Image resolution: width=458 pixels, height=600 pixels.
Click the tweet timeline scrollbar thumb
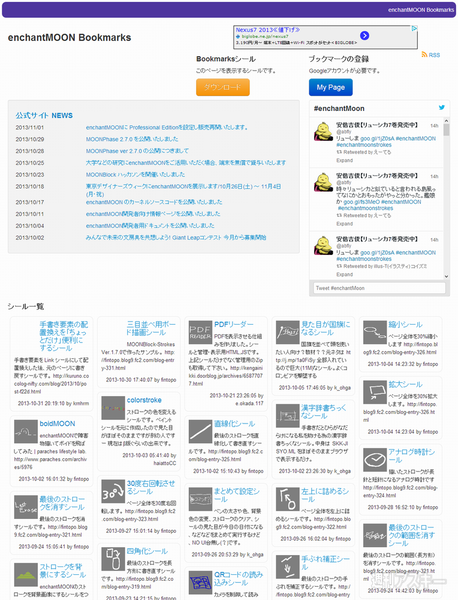(446, 130)
